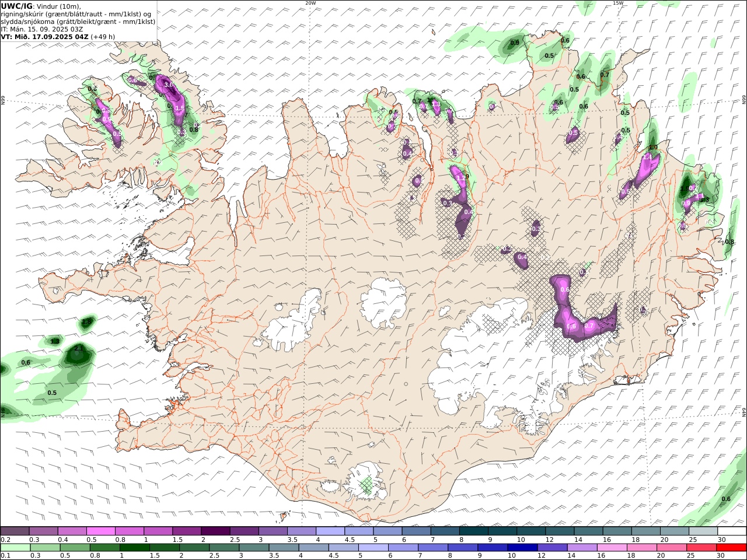The image size is (747, 560).
Task: Select the darkest green swatch labeled 1 in the lower legend row
Action: click(135, 548)
